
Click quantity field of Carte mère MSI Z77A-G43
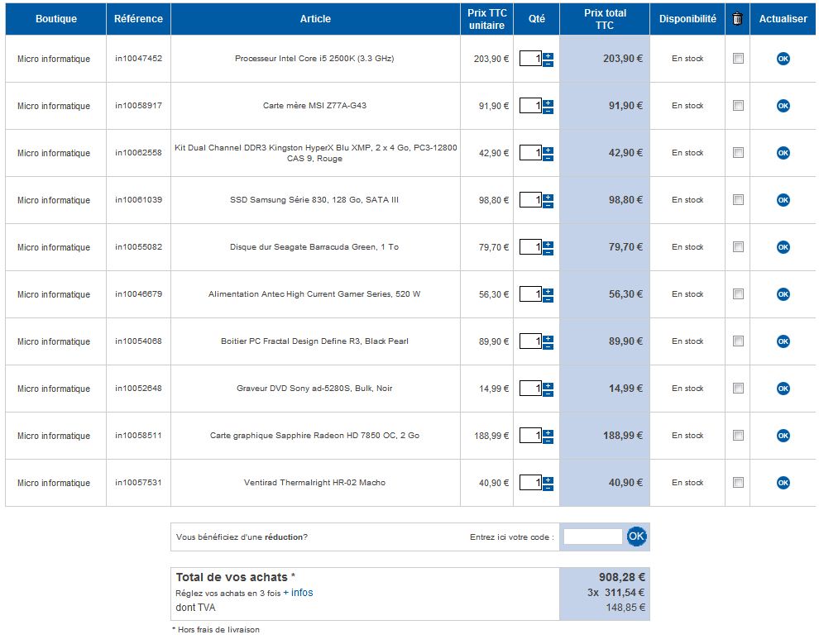click(530, 106)
